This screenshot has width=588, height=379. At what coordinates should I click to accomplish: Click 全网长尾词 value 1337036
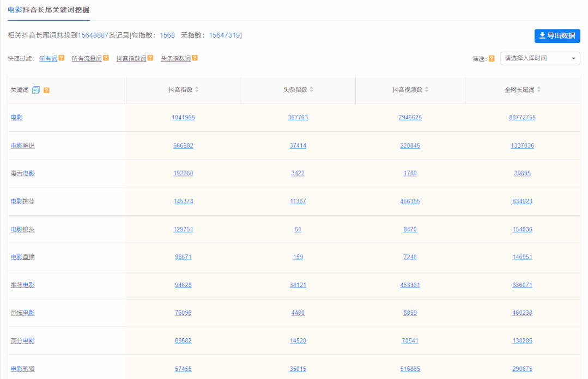(x=522, y=145)
